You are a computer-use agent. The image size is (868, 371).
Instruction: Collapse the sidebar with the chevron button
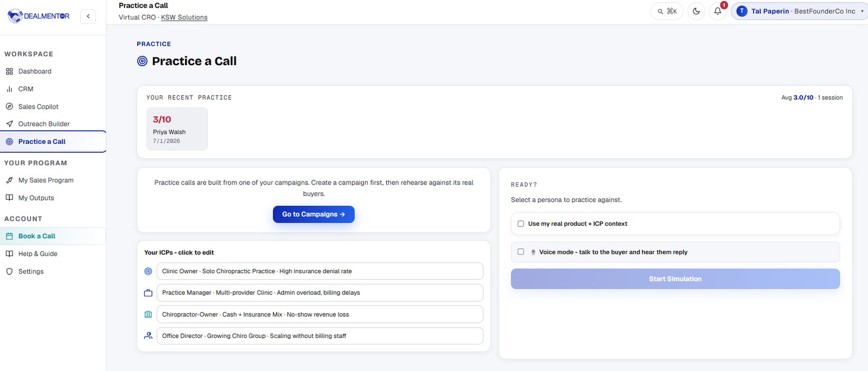coord(88,16)
